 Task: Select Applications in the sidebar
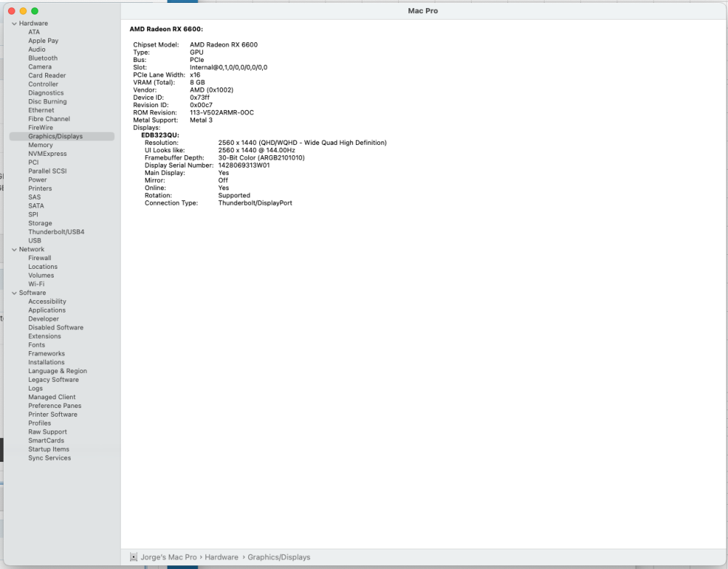pyautogui.click(x=47, y=310)
